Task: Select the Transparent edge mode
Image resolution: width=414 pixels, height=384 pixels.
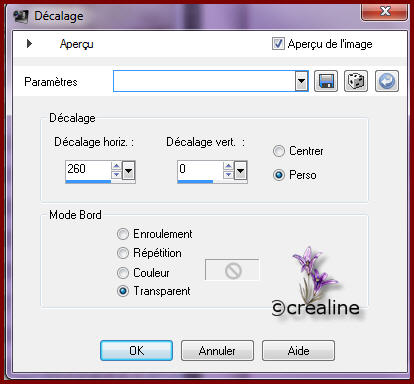Action: coord(123,291)
